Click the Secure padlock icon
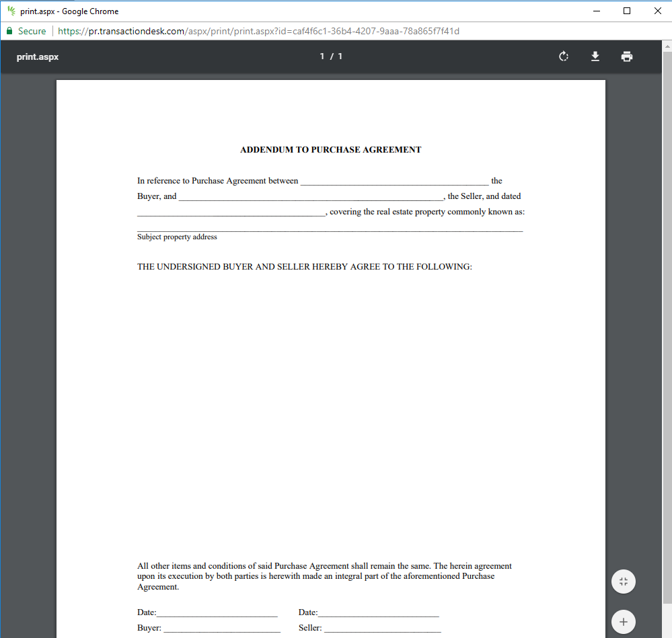672x638 pixels. [9, 31]
